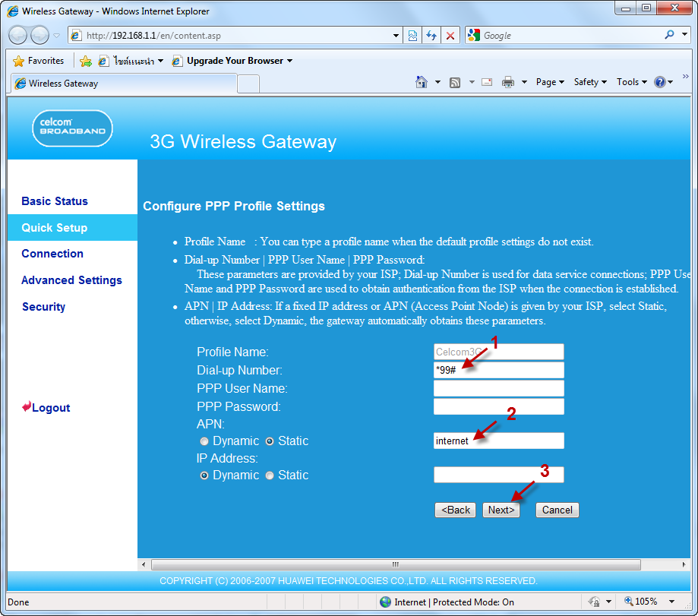Image resolution: width=698 pixels, height=616 pixels.
Task: Expand the Home button dropdown arrow
Action: 437,82
